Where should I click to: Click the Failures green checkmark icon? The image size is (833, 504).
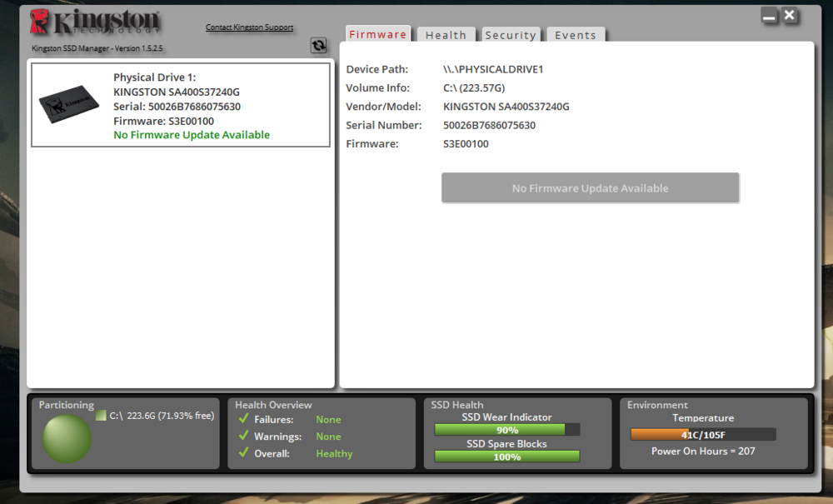[244, 419]
